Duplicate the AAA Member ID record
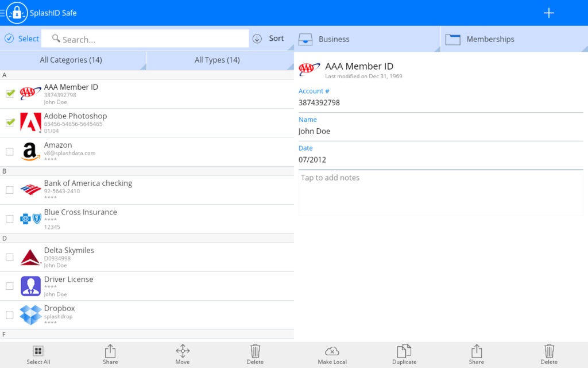 pos(404,354)
